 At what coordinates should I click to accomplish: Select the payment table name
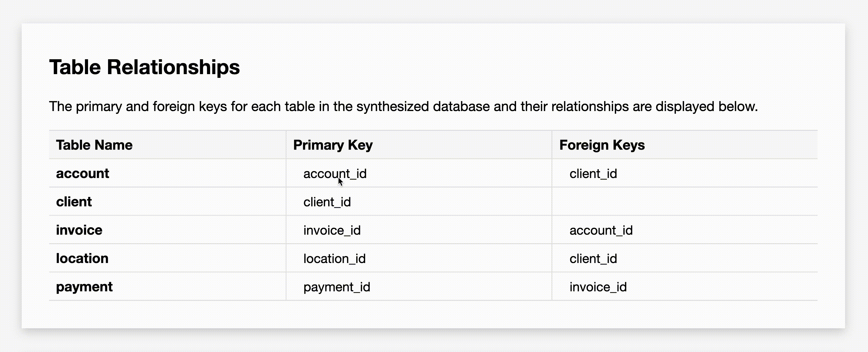(84, 286)
